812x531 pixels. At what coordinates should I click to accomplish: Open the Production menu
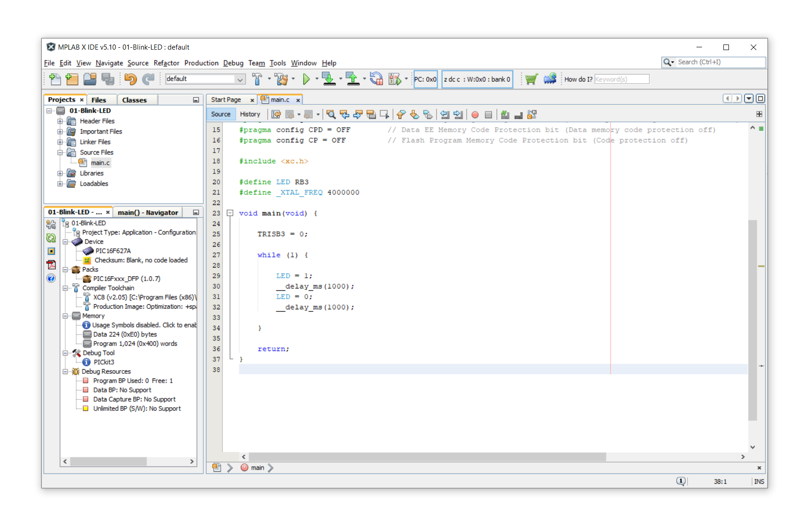[201, 63]
